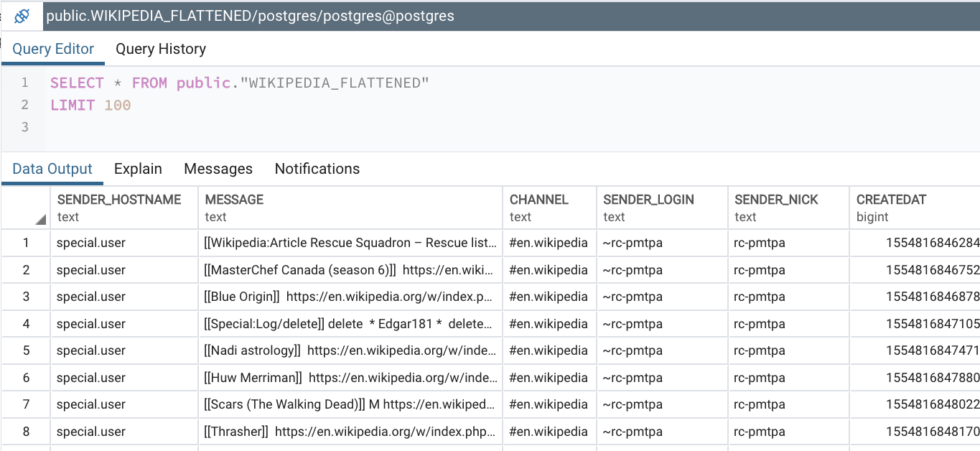Select the CHANNEL column header

[x=549, y=208]
